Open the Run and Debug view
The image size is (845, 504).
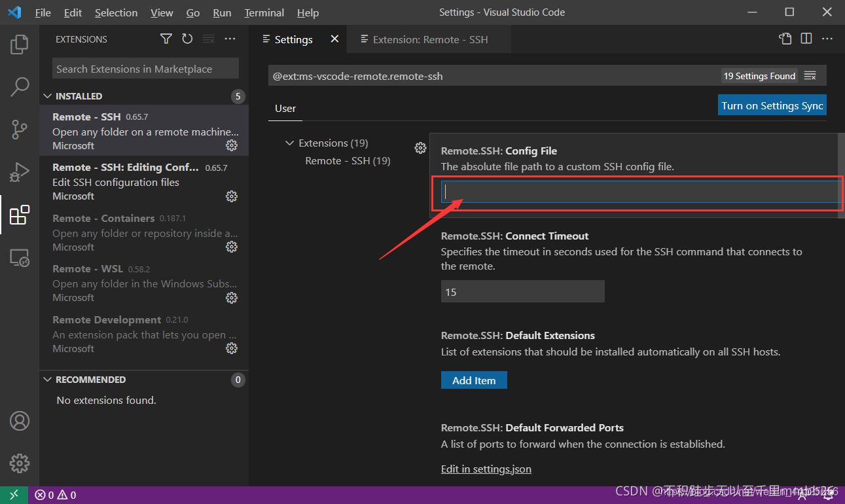coord(20,172)
